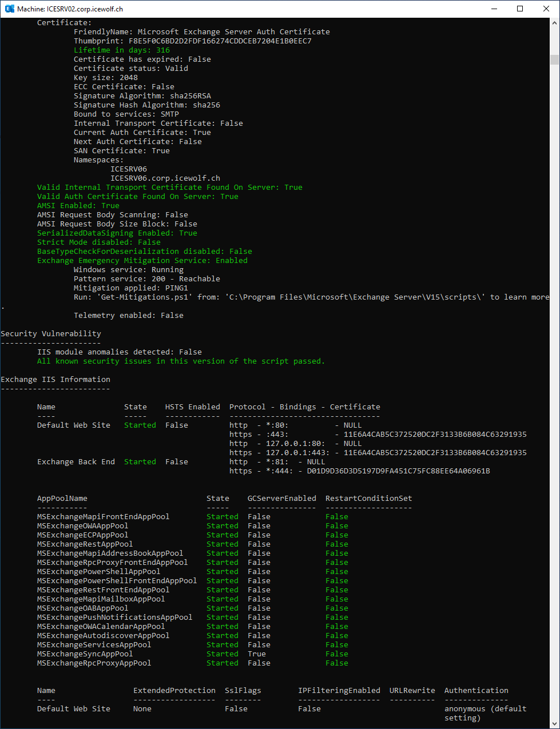Click the 'Exchange Back End' site name

[76, 462]
